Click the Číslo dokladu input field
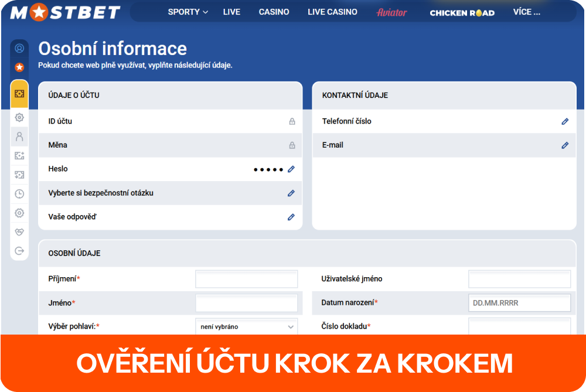This screenshot has height=392, width=586. tap(519, 326)
